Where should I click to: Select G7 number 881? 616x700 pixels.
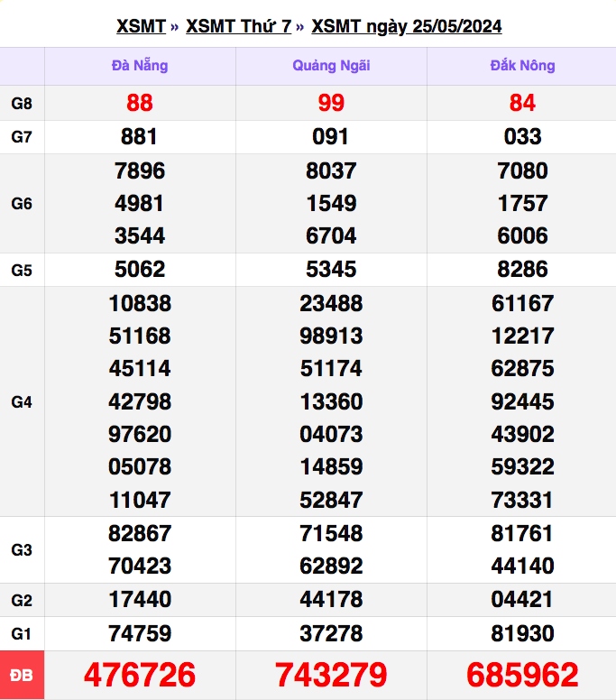[x=139, y=136]
